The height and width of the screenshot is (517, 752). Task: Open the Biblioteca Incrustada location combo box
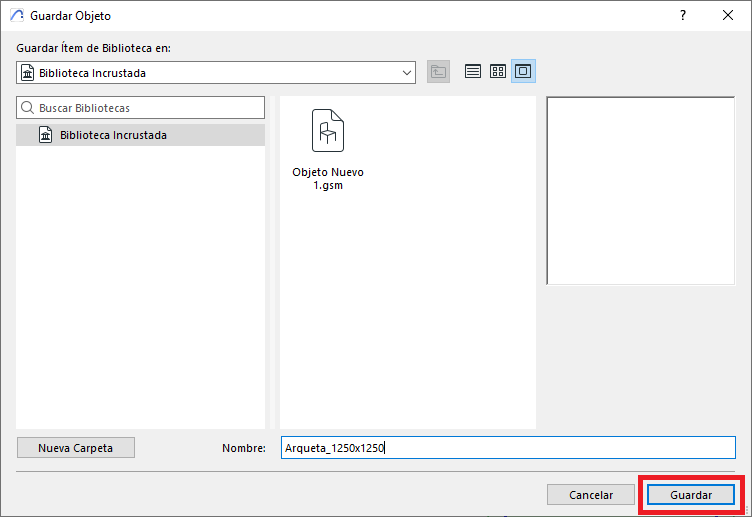pos(215,72)
